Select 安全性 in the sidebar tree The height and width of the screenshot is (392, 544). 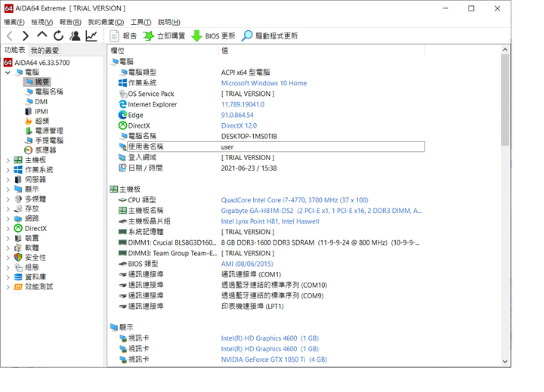pyautogui.click(x=29, y=258)
